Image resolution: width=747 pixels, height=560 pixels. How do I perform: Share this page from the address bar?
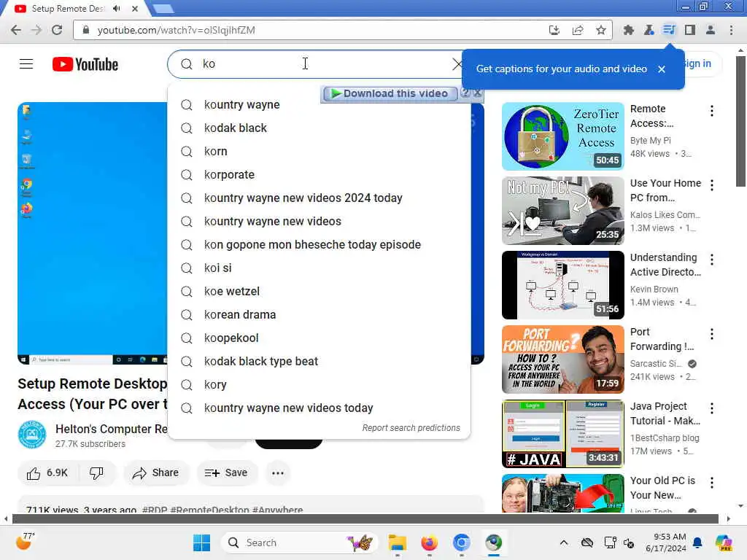[x=578, y=30]
